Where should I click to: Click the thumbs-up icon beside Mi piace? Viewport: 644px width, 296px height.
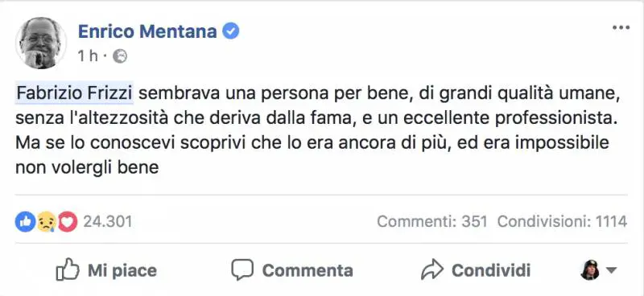click(x=67, y=269)
